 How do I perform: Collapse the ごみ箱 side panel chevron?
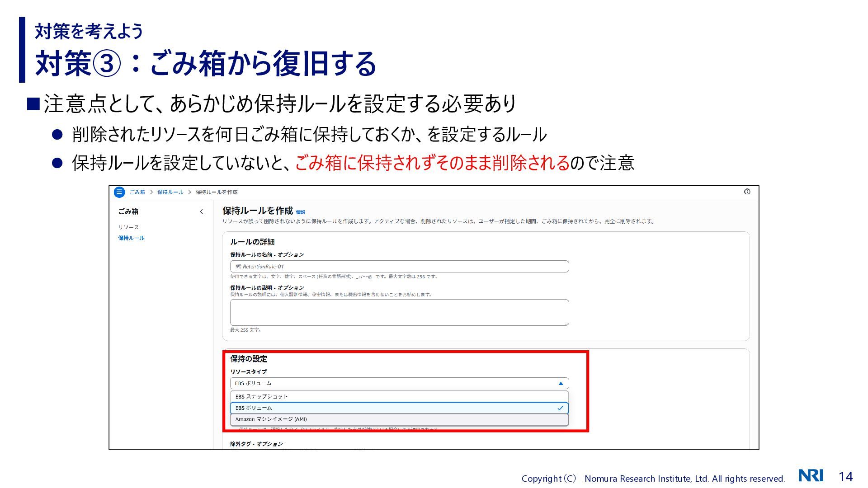click(x=201, y=211)
